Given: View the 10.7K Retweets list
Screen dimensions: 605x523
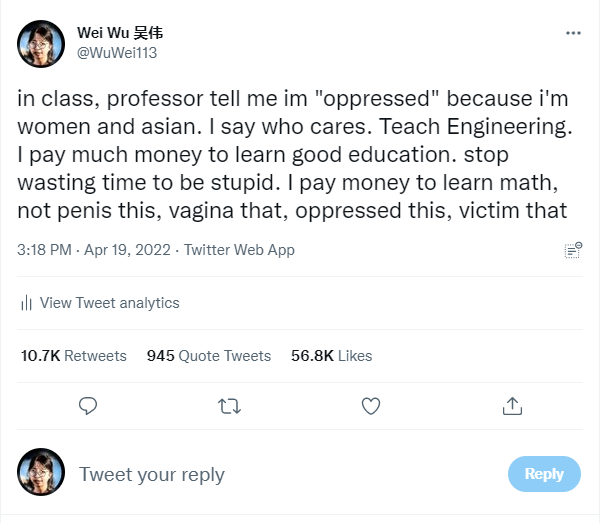Looking at the screenshot, I should [x=74, y=355].
